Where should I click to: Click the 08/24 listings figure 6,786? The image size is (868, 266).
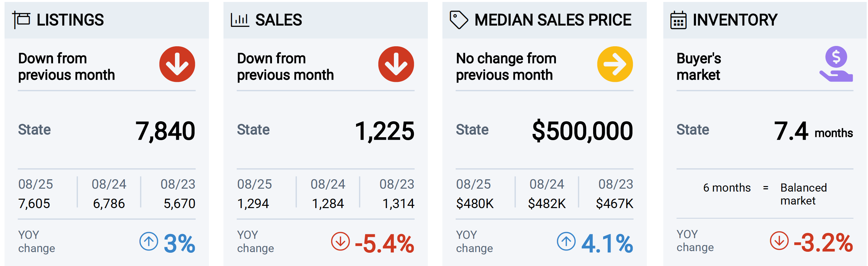109,204
